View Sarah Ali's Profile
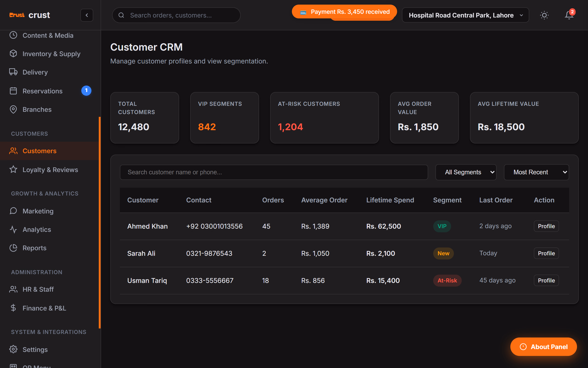The height and width of the screenshot is (368, 588). (x=546, y=253)
